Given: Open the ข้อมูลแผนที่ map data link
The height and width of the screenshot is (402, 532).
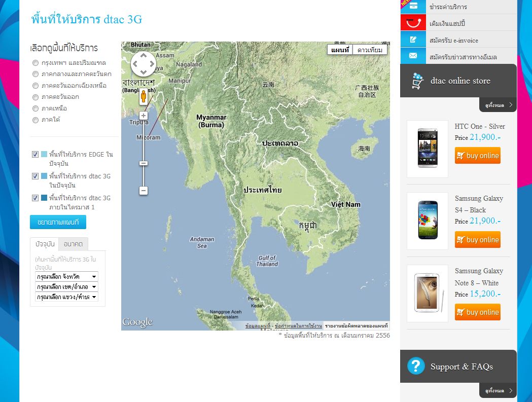Looking at the screenshot, I should (258, 325).
